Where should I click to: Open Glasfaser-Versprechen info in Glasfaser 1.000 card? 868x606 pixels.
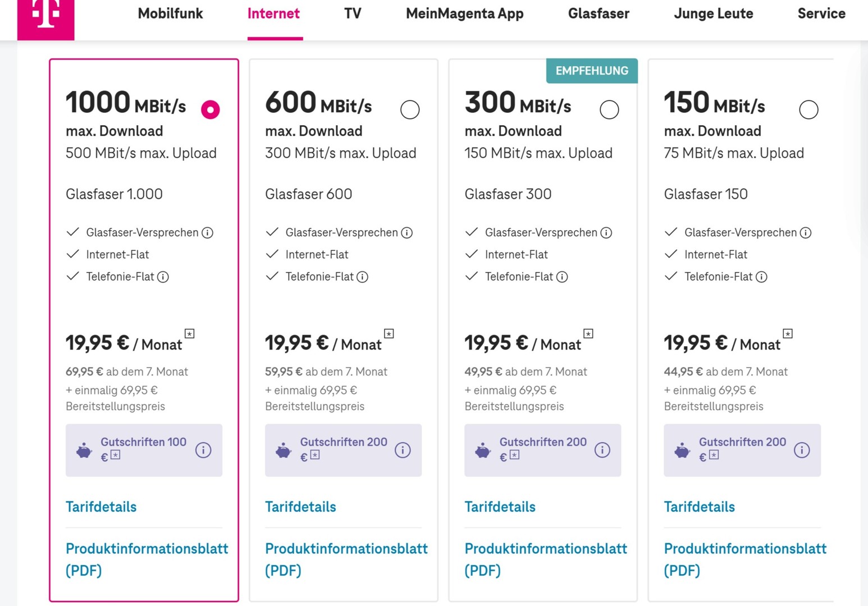pos(208,233)
